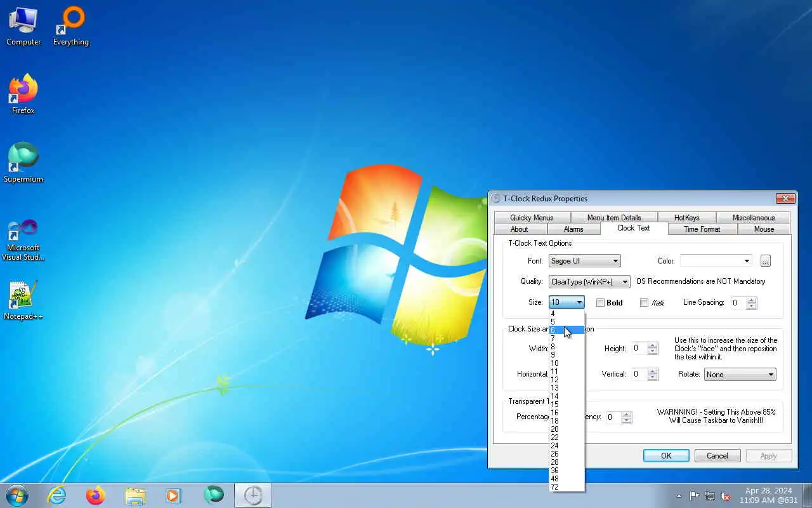Switch to the HotKeys tab
The width and height of the screenshot is (812, 508).
tap(687, 218)
